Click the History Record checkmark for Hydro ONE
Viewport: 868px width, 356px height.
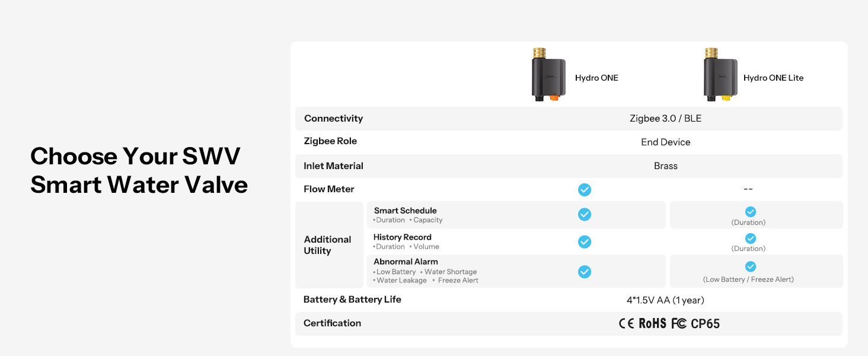click(x=585, y=241)
